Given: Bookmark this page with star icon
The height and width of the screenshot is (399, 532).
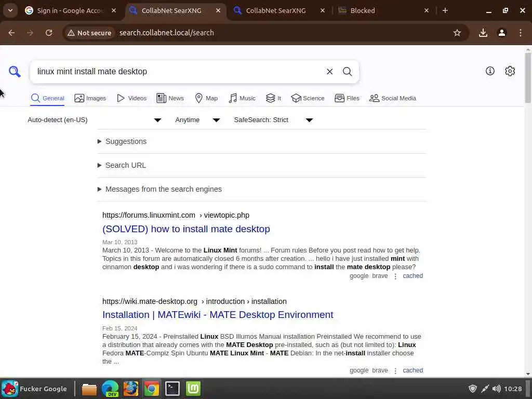Looking at the screenshot, I should [457, 33].
